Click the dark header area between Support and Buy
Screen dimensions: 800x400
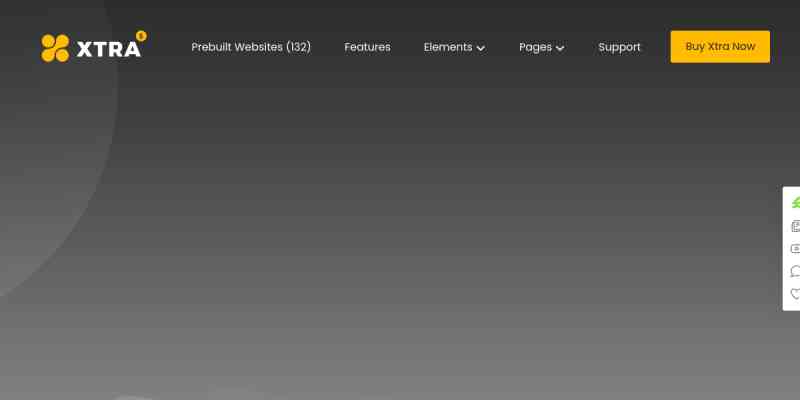coord(656,47)
